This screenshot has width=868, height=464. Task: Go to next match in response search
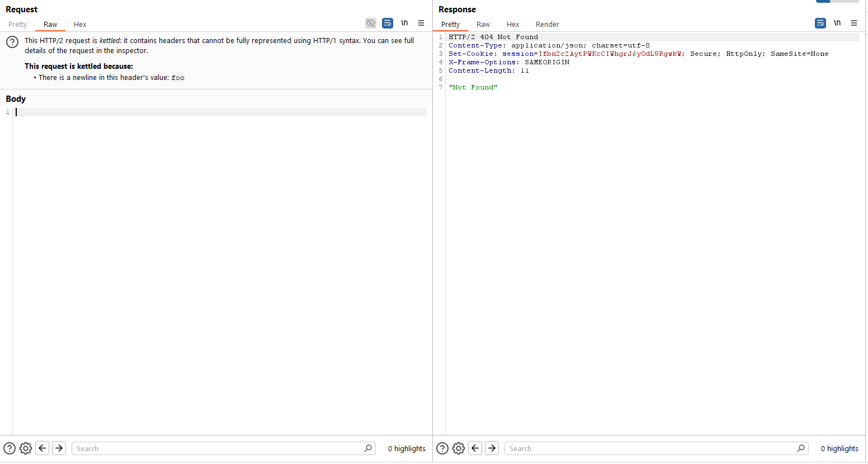coord(492,448)
